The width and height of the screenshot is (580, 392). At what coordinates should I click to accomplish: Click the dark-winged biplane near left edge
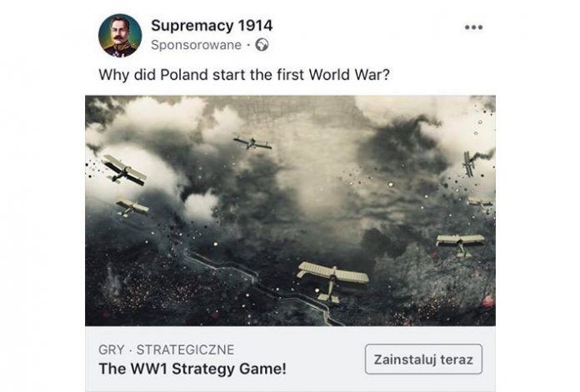point(124,170)
